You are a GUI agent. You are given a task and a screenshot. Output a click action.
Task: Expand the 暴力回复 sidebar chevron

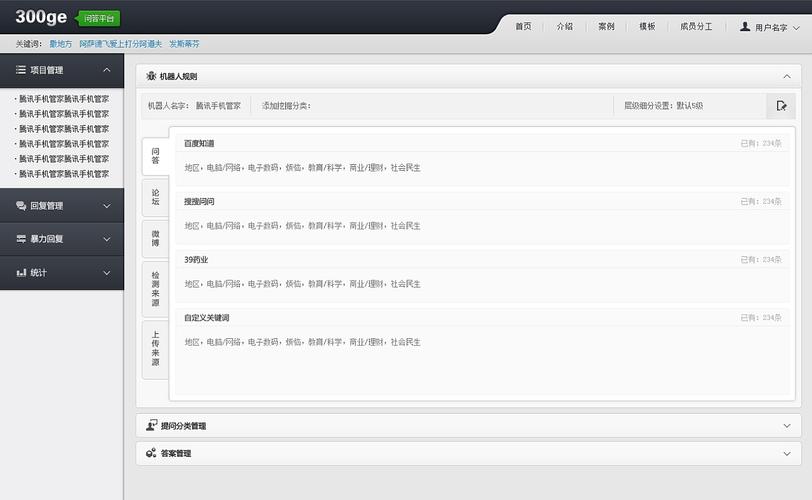pyautogui.click(x=107, y=239)
